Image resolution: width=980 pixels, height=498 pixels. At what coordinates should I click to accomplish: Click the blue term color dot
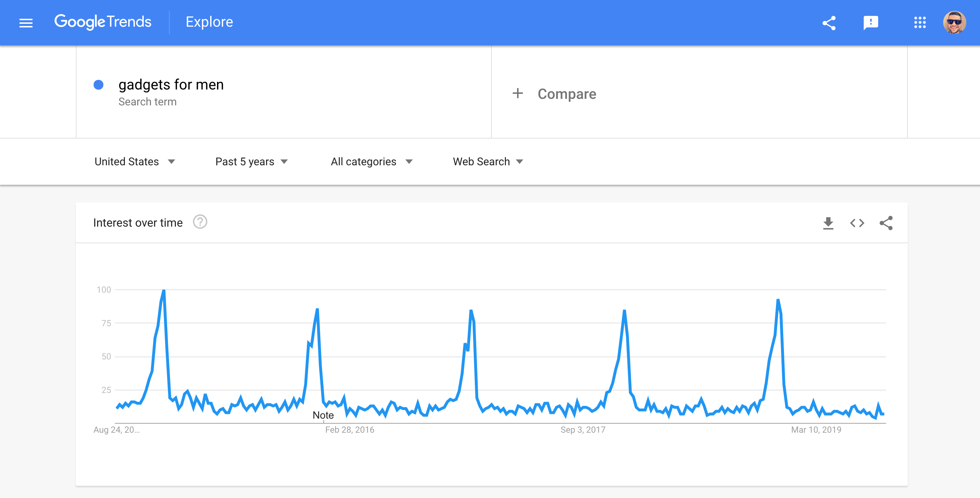pos(99,85)
